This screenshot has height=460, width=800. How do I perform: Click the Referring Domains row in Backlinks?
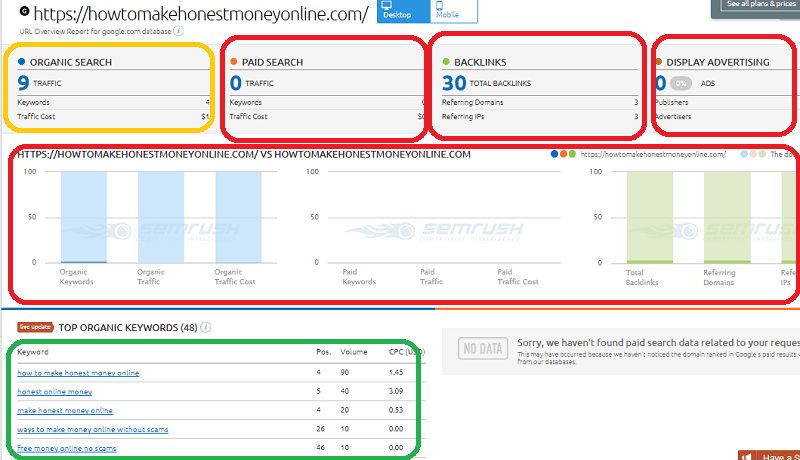[540, 103]
